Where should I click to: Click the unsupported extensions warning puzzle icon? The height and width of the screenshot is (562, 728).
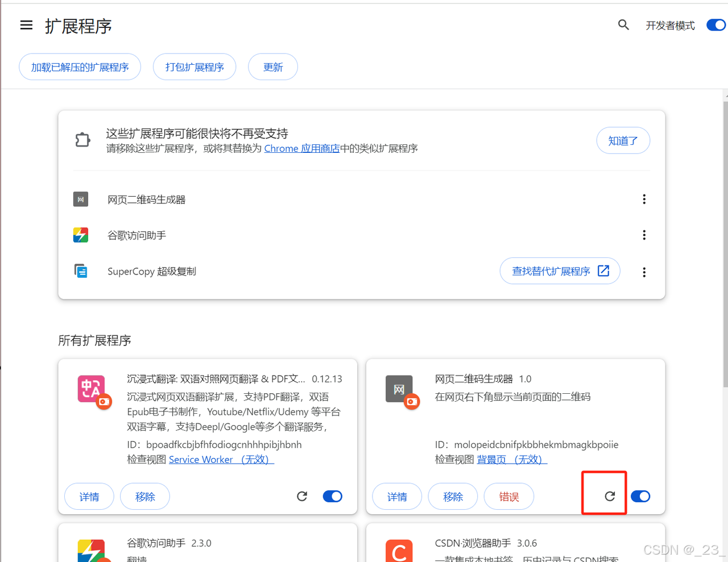[x=82, y=139]
